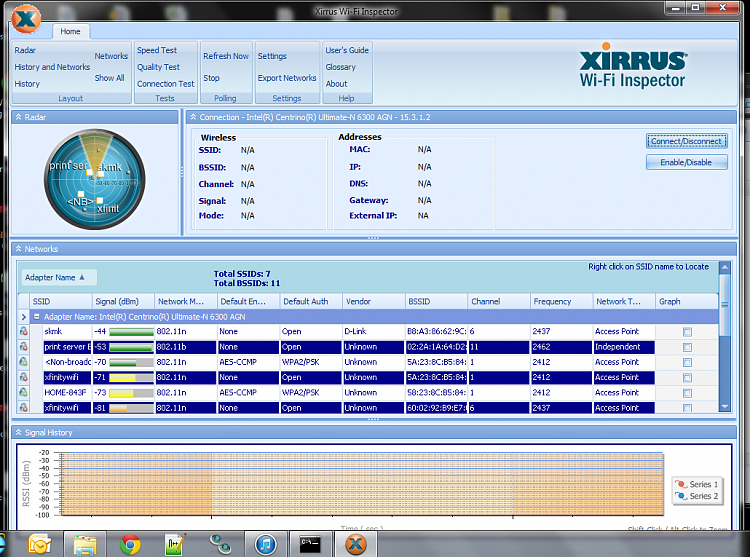Sort by Adapter Name grouping header

59,277
